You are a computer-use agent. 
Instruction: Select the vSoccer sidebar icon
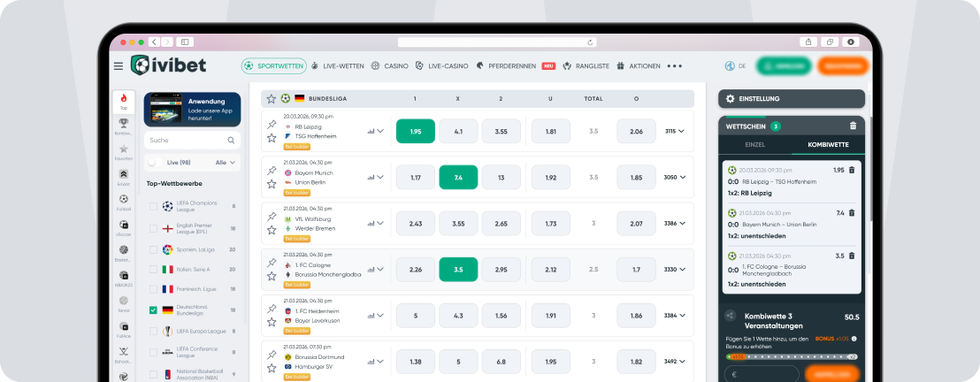click(124, 227)
